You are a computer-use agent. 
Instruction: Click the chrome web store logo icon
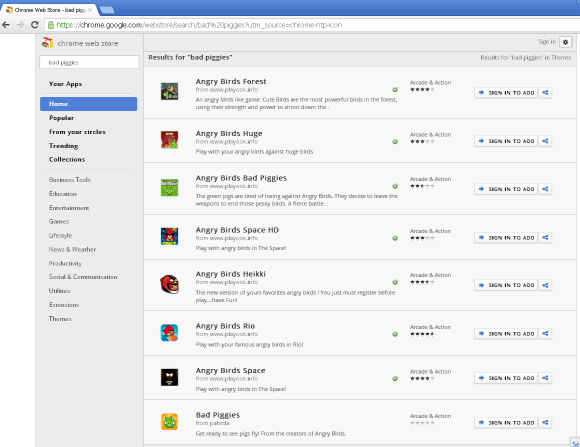(47, 43)
